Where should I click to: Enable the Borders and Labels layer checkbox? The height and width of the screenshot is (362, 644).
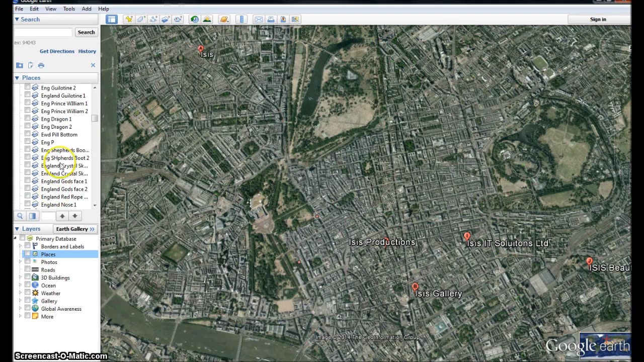28,246
